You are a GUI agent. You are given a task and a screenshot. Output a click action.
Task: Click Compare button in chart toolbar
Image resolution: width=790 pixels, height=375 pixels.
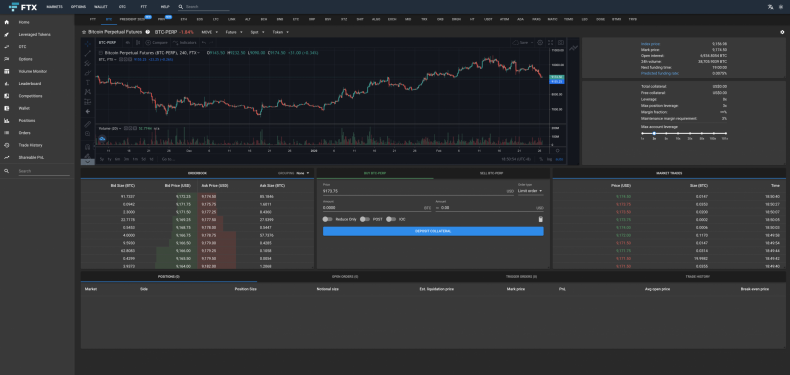157,43
